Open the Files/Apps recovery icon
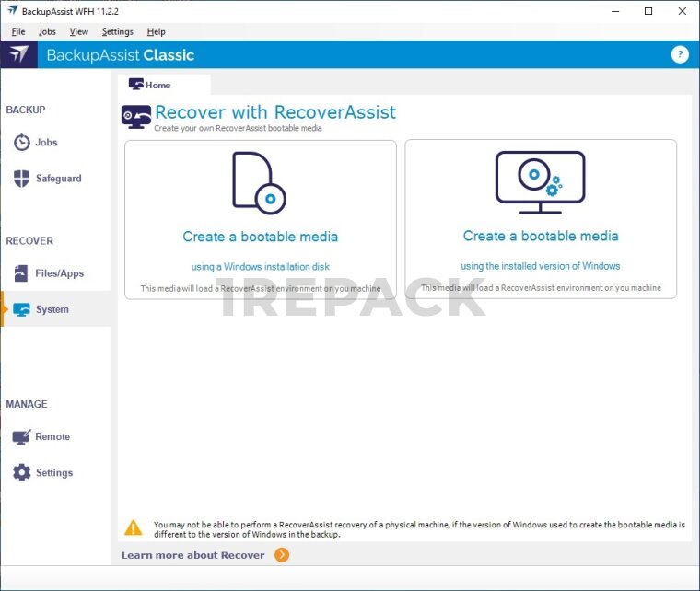Viewport: 700px width, 591px height. (21, 273)
